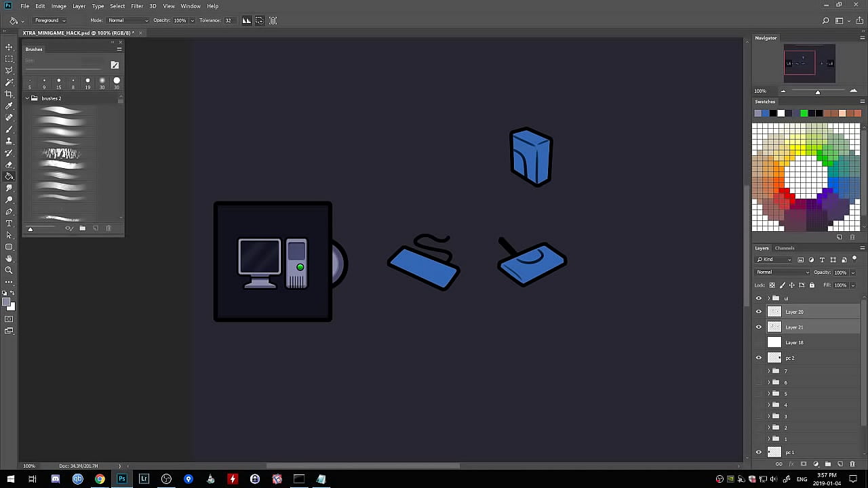
Task: Hide Layer 20 visibility
Action: point(759,312)
